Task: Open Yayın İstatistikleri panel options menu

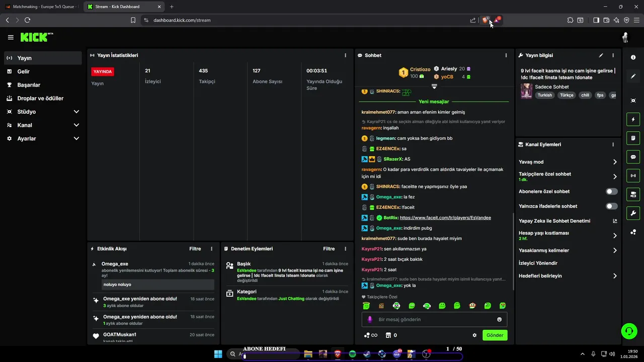Action: (345, 55)
